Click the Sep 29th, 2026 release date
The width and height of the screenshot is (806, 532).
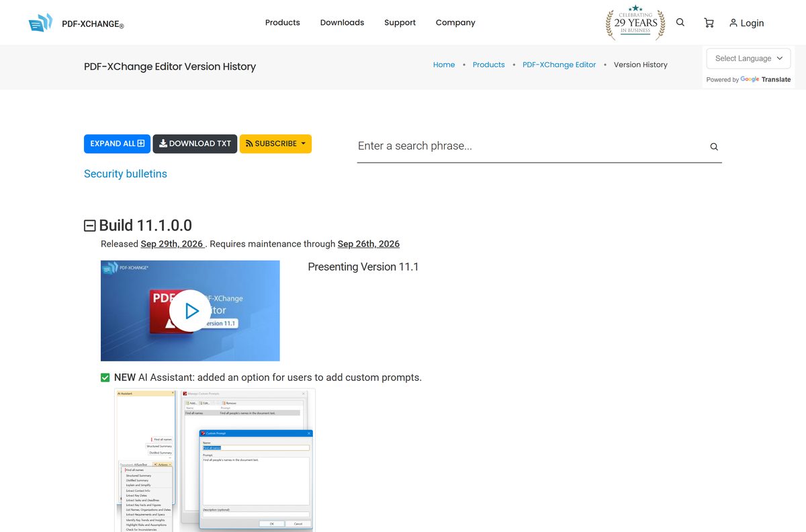172,244
